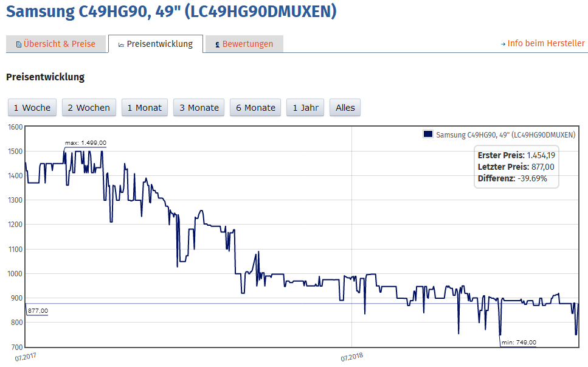Click the dark blue legend color swatch
Screen dimensions: 588x367
428,134
